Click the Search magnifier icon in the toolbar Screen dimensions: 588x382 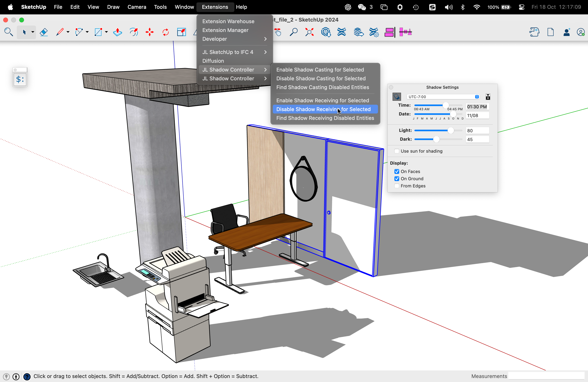point(8,32)
